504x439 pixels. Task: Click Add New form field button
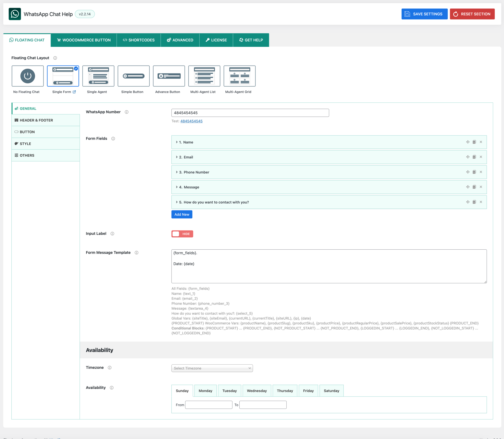[182, 214]
